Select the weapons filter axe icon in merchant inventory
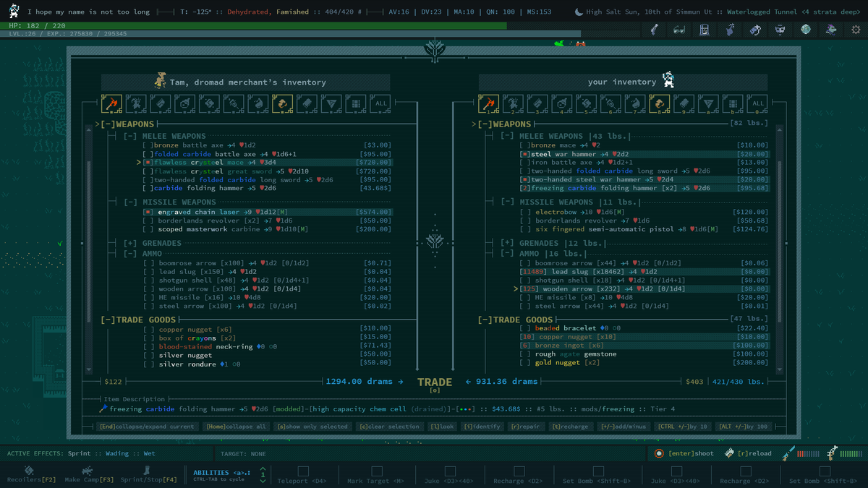868x488 pixels. click(x=111, y=103)
